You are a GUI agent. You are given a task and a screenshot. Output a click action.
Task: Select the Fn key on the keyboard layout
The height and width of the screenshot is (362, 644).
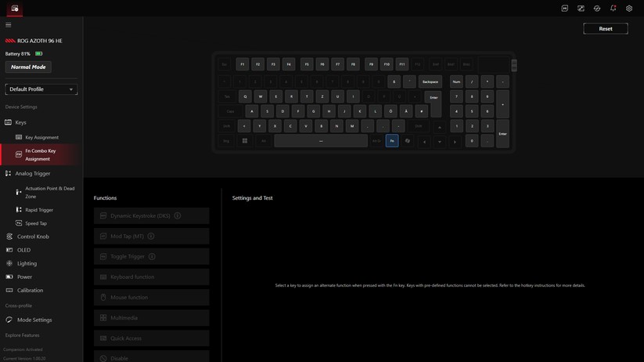click(392, 141)
